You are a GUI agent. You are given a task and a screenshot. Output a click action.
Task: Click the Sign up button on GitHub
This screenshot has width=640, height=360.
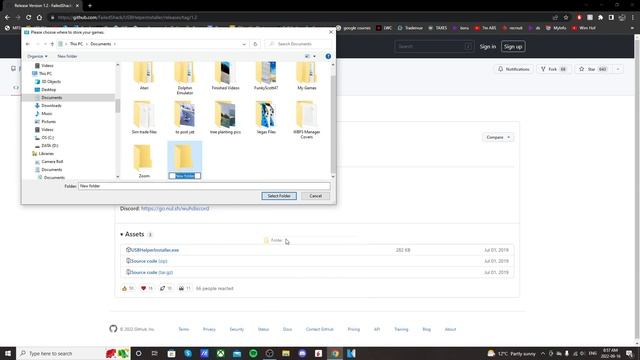513,47
